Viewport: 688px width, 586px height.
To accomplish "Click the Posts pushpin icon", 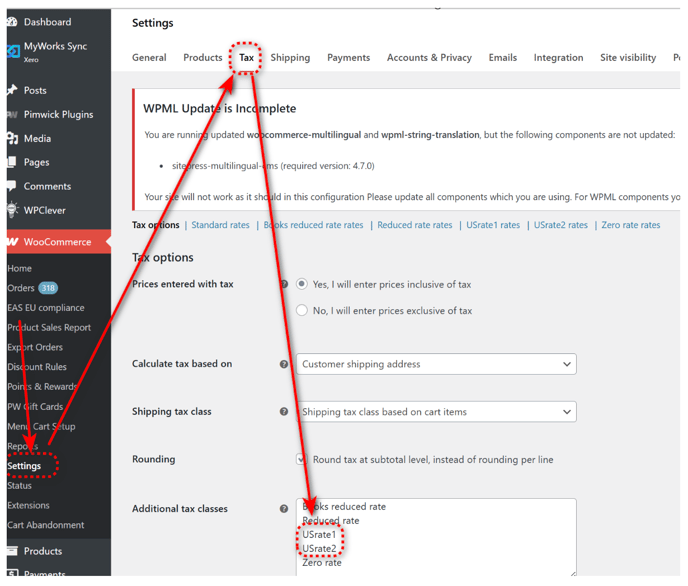I will (x=12, y=90).
